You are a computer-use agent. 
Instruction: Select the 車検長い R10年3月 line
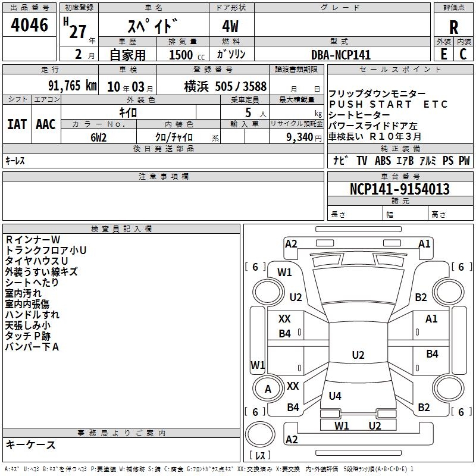[375, 137]
